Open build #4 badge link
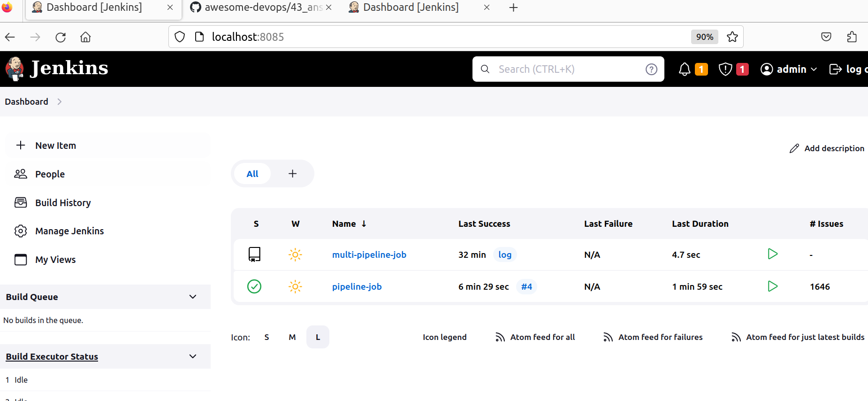Viewport: 868px width, 401px height. [x=526, y=286]
